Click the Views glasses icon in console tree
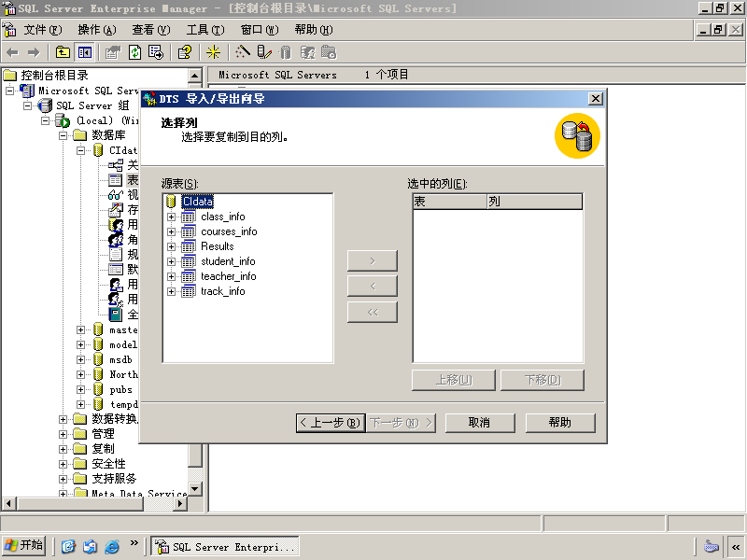Screen dimensions: 747x560 click(x=115, y=195)
